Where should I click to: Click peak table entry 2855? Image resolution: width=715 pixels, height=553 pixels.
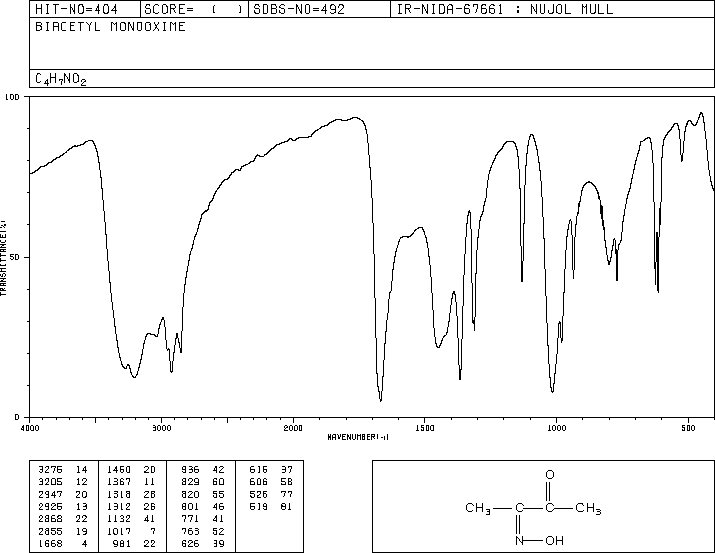[x=50, y=531]
